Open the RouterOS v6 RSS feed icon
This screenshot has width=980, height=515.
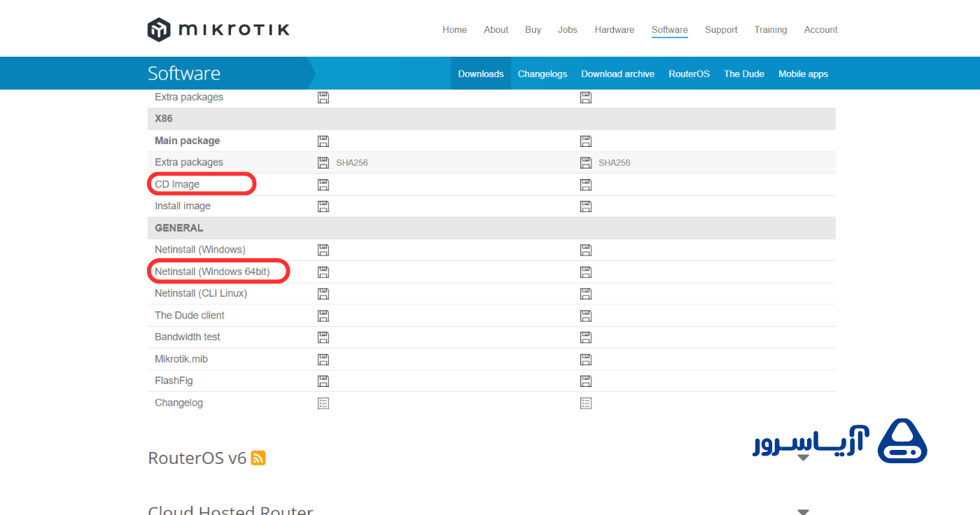coord(258,458)
